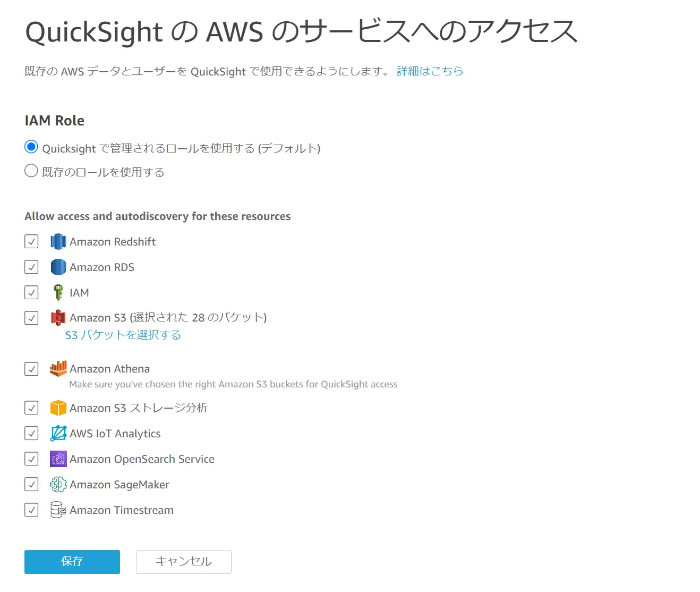Click the Amazon RDS service icon
700x592 pixels.
point(58,267)
